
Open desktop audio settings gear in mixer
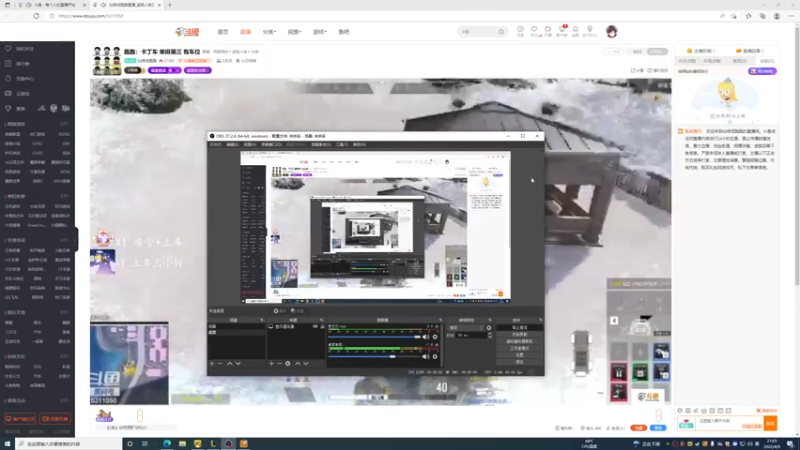point(435,357)
